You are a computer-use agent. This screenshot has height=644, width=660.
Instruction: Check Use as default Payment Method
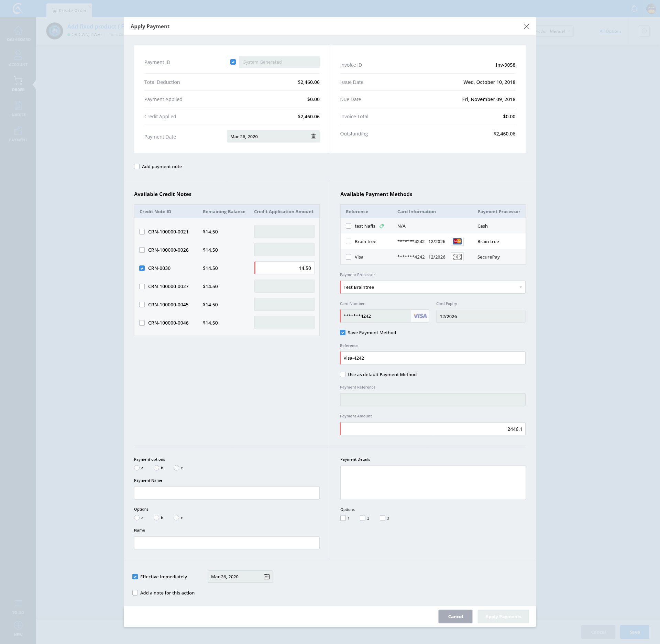(343, 374)
